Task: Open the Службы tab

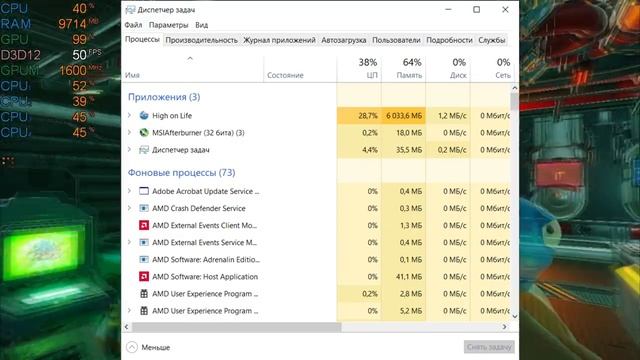Action: tap(491, 40)
